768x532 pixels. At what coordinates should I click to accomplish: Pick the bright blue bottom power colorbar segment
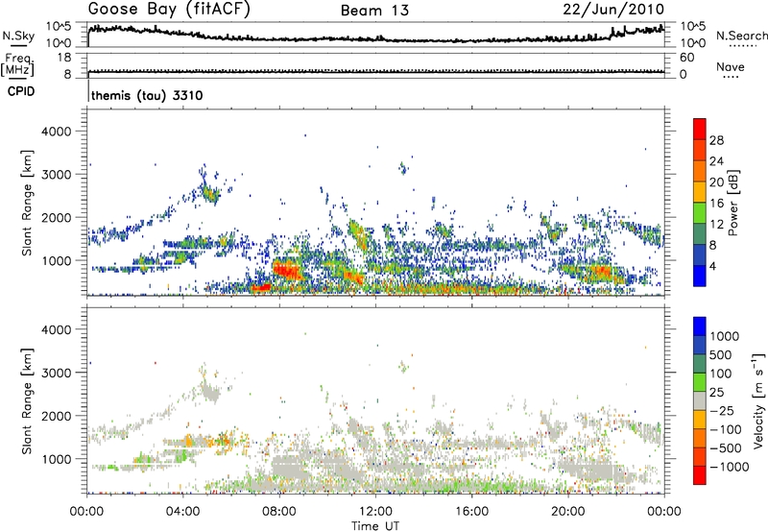[700, 276]
